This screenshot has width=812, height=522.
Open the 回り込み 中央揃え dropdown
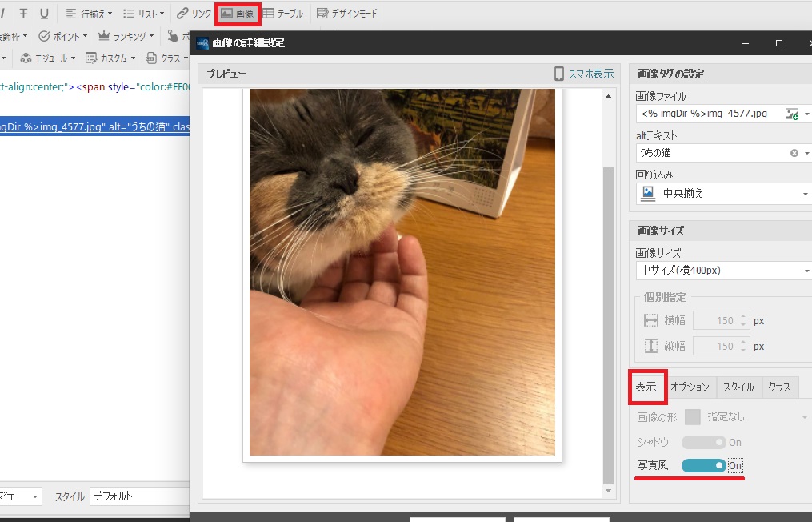pos(724,194)
